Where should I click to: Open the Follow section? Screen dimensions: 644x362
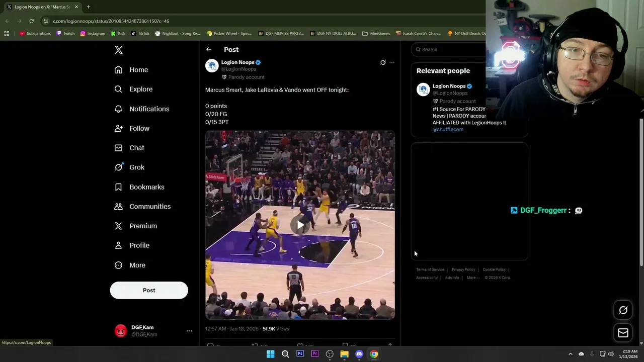click(x=132, y=128)
